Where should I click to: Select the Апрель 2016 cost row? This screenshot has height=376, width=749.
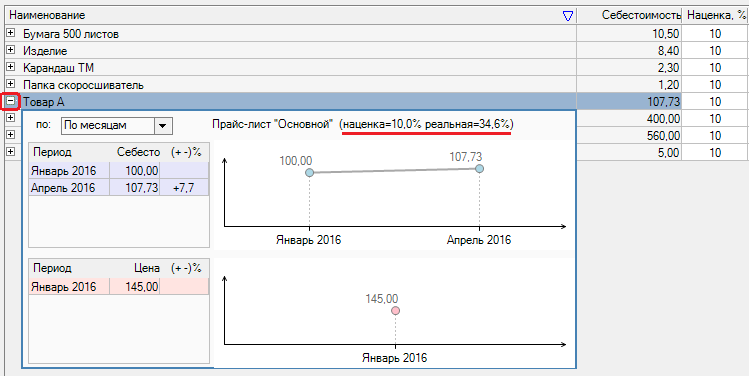click(118, 188)
